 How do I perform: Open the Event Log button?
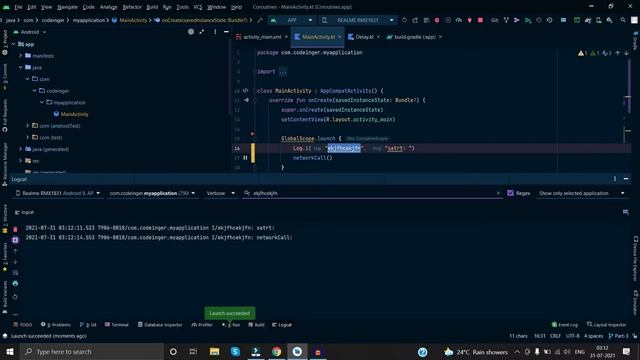click(x=565, y=325)
